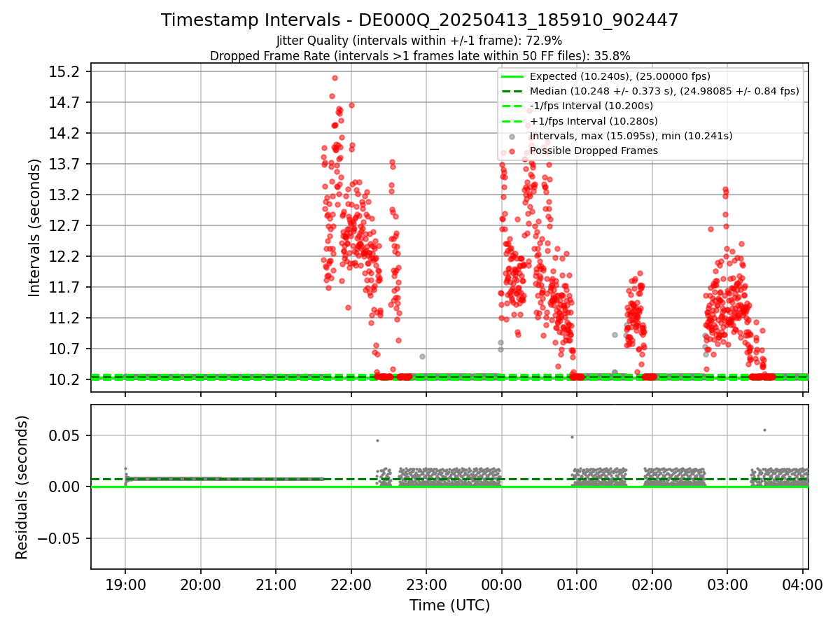The height and width of the screenshot is (630, 840).
Task: Click the 'Jitter Quality' 72.9% subtitle line
Action: 419,41
